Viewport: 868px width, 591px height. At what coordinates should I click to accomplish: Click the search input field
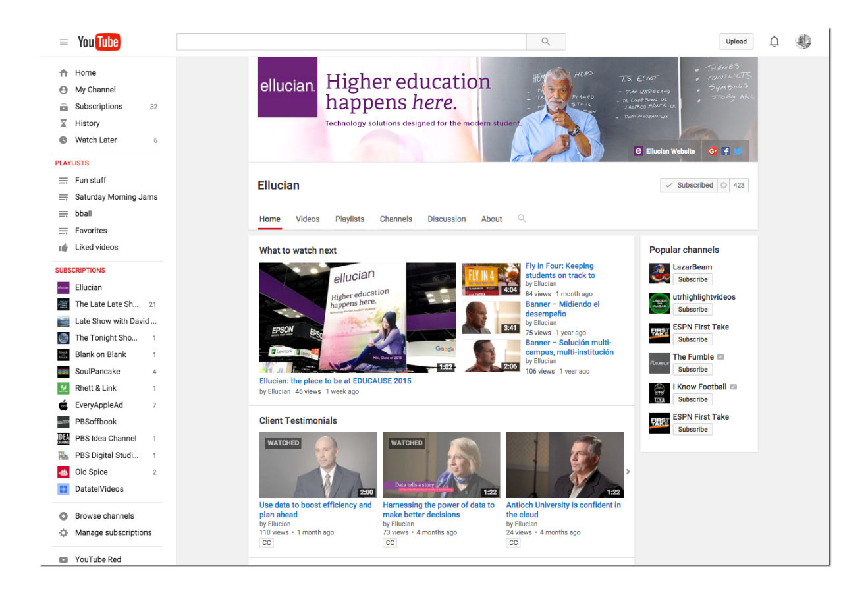(x=352, y=42)
